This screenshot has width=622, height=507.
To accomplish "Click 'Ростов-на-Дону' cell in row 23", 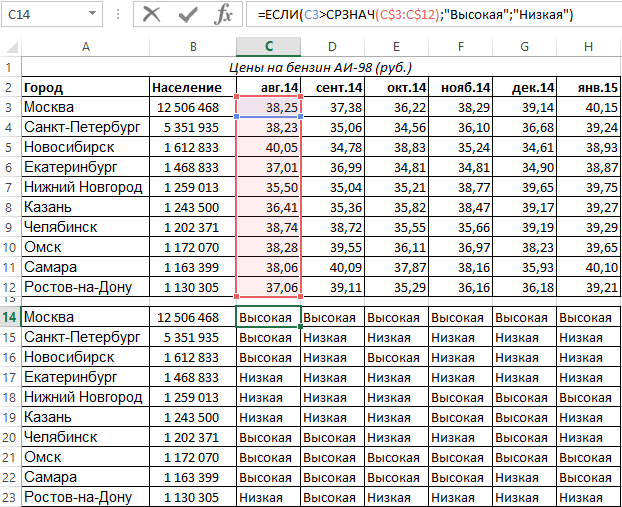I will [85, 497].
